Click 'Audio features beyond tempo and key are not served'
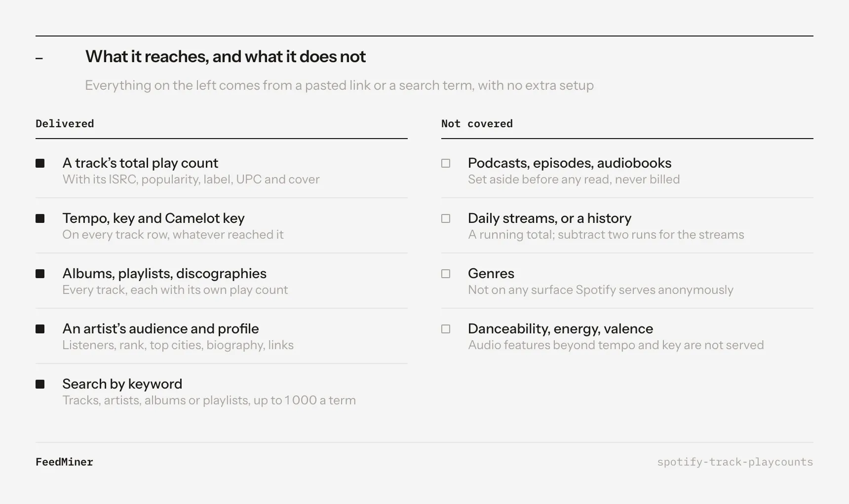This screenshot has width=849, height=504. coord(616,345)
